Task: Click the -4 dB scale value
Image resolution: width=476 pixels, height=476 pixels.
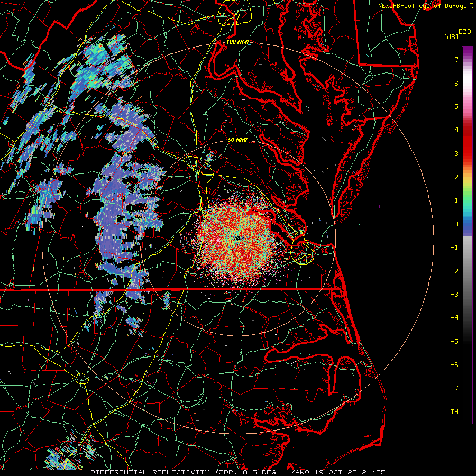Action: [x=454, y=317]
